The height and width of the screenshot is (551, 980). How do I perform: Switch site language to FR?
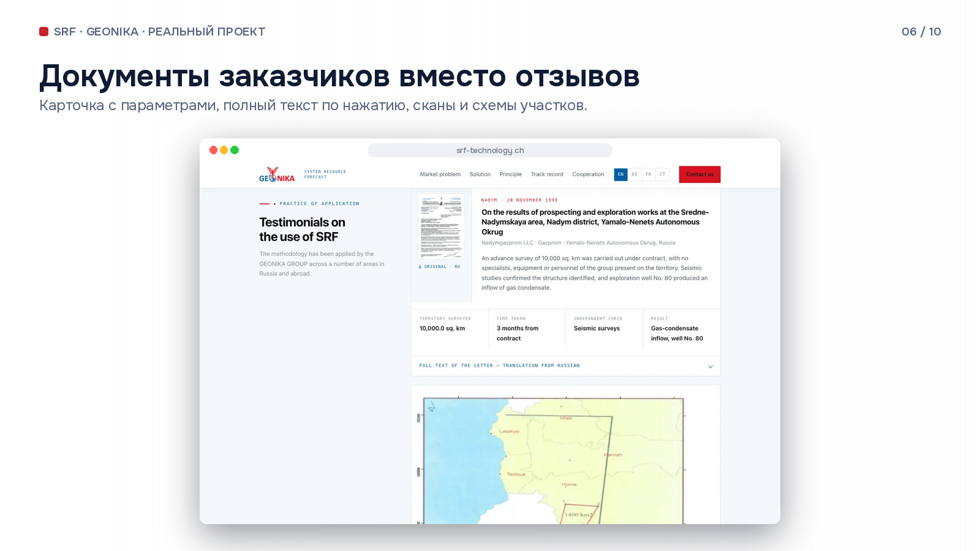click(649, 174)
